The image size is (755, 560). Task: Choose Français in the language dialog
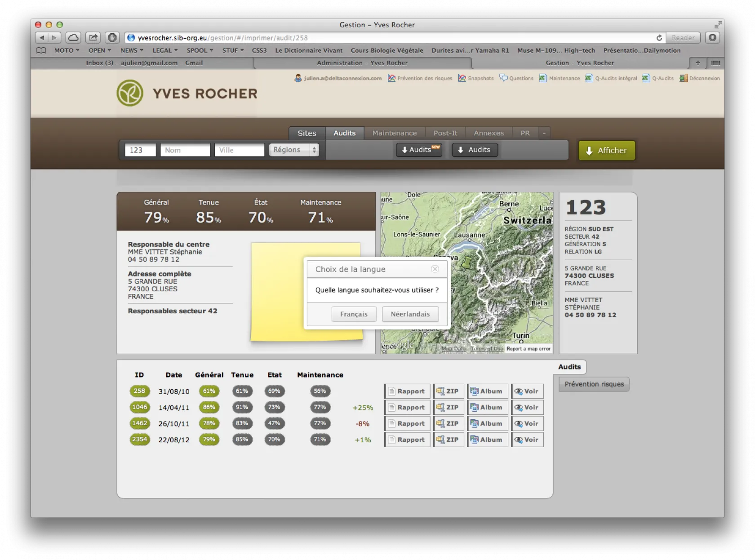point(354,314)
